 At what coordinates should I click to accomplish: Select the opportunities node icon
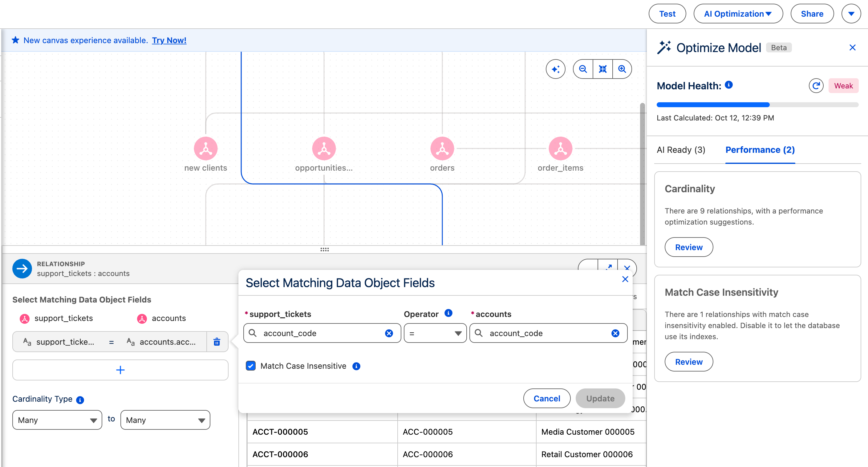pos(324,148)
